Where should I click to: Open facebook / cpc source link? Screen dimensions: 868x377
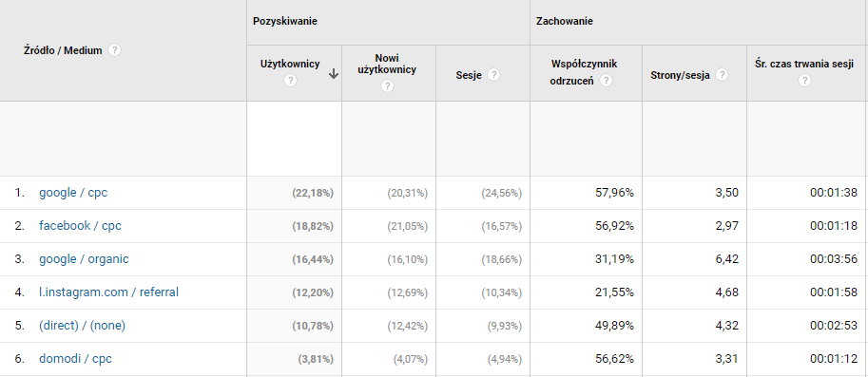point(80,226)
